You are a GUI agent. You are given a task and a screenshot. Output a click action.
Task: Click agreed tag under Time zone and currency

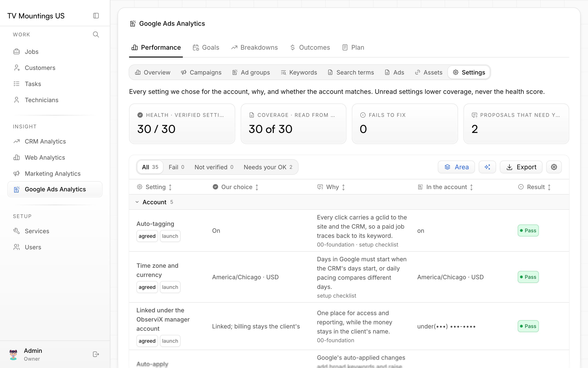point(147,287)
